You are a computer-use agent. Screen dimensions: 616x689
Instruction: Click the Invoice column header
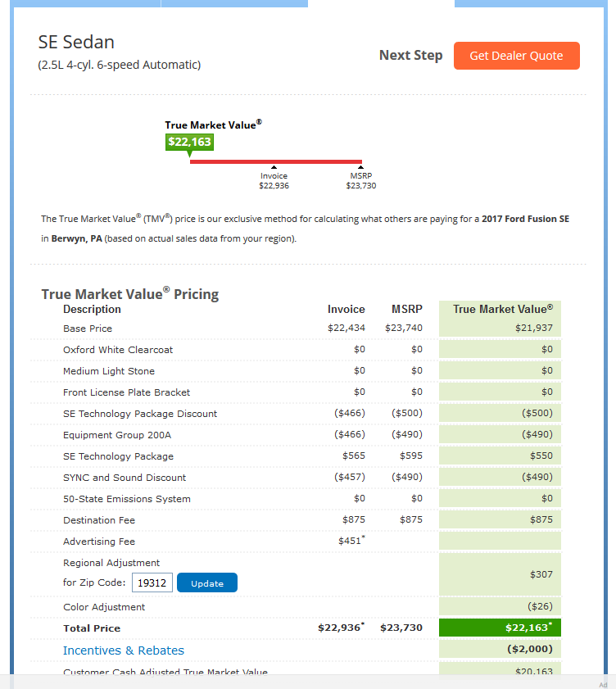(346, 310)
